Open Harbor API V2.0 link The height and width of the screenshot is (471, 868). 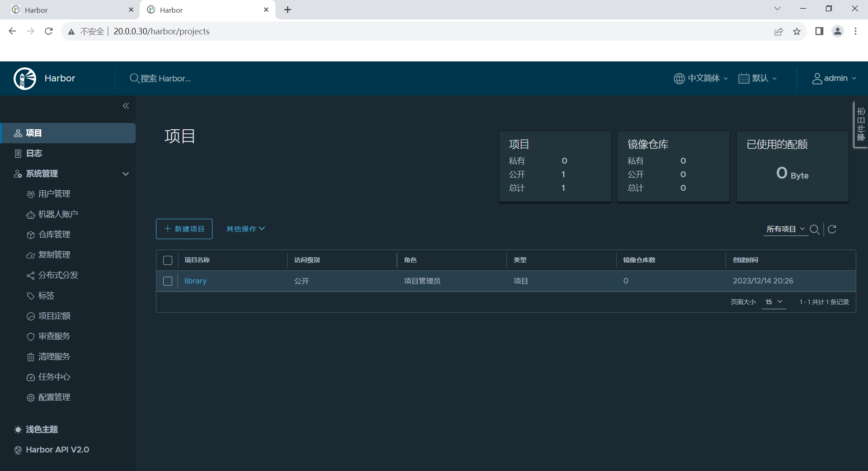coord(52,450)
